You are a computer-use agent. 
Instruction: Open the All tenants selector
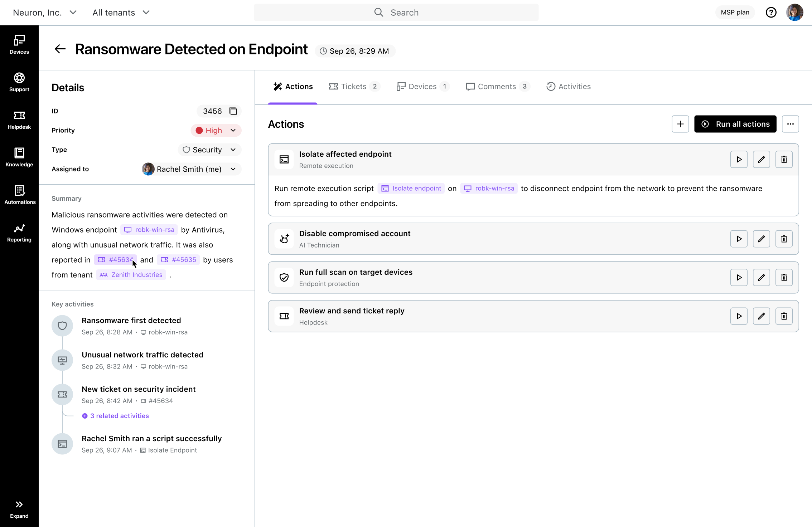pyautogui.click(x=121, y=13)
